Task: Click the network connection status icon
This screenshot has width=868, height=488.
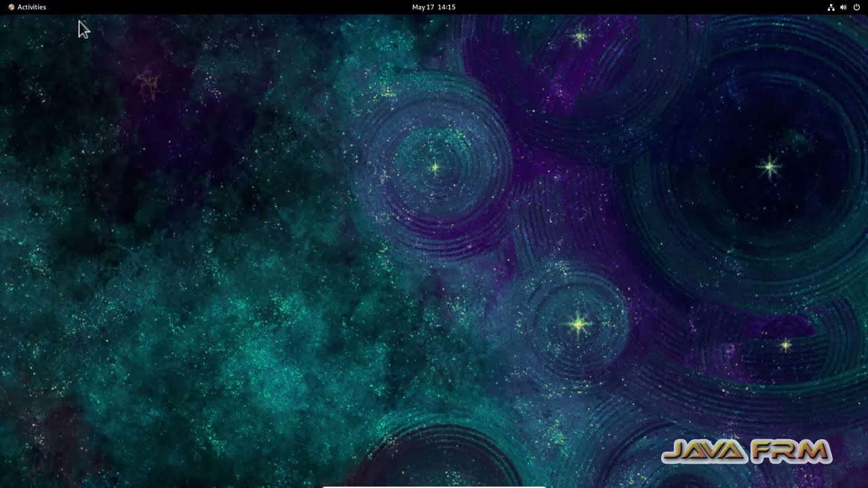Action: pyautogui.click(x=831, y=7)
